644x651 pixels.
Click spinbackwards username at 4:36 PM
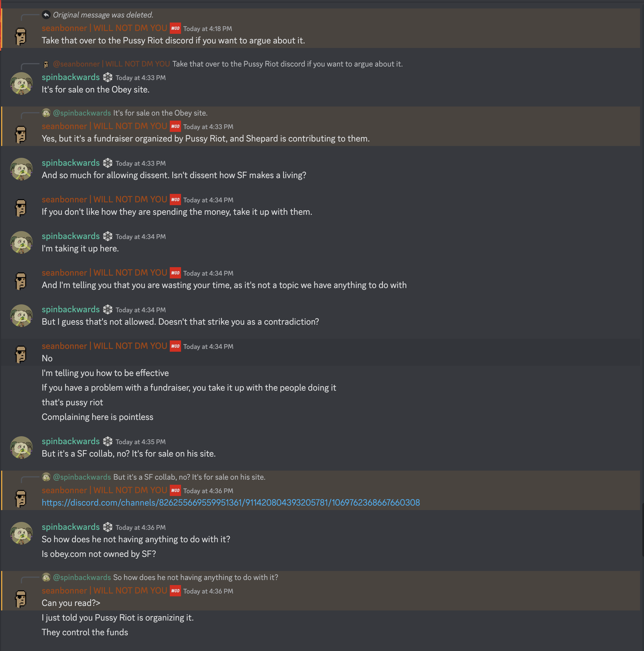(71, 527)
